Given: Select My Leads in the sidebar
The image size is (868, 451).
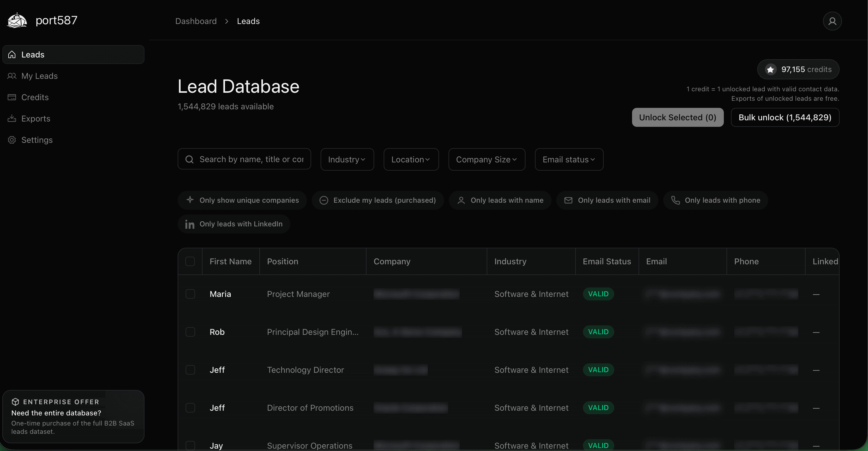Looking at the screenshot, I should 39,76.
